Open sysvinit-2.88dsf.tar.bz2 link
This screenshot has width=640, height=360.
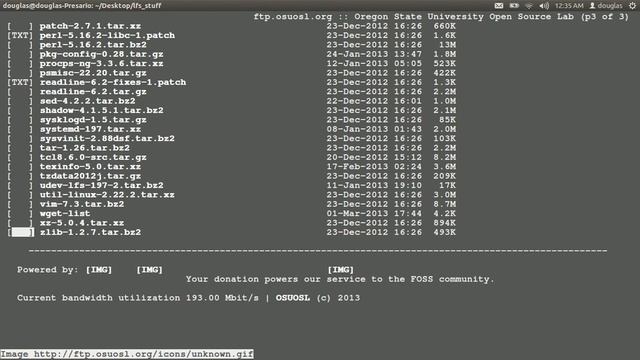click(x=107, y=139)
